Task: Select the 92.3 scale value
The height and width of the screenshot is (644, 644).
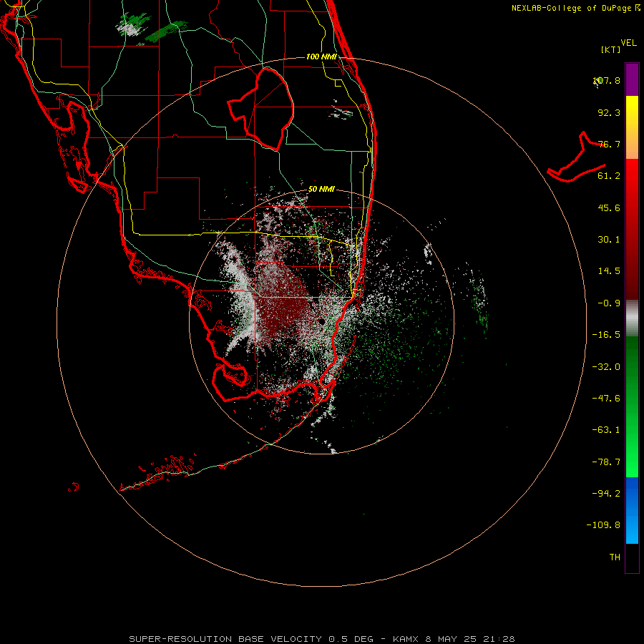Action: click(x=609, y=112)
